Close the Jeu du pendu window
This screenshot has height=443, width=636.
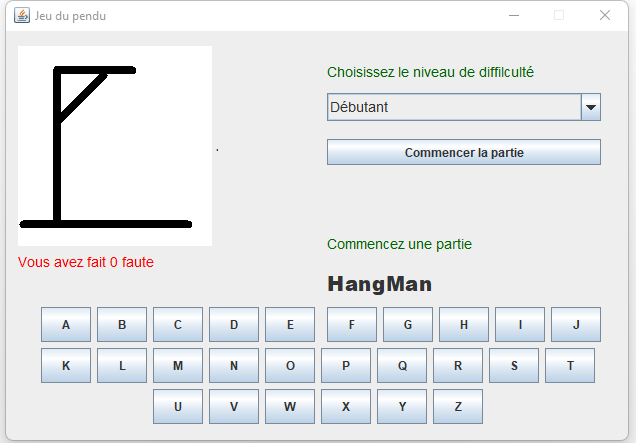[x=605, y=15]
